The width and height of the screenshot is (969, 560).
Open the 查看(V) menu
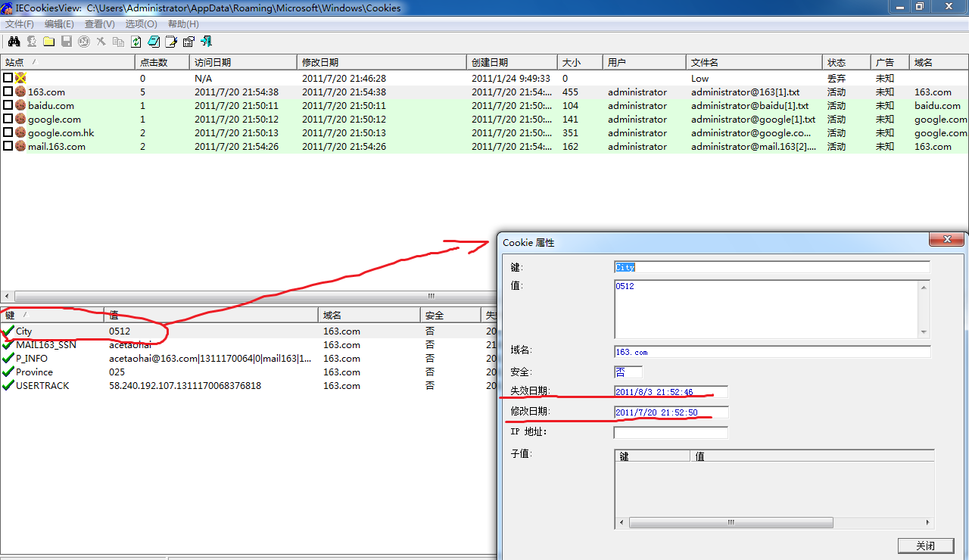100,24
